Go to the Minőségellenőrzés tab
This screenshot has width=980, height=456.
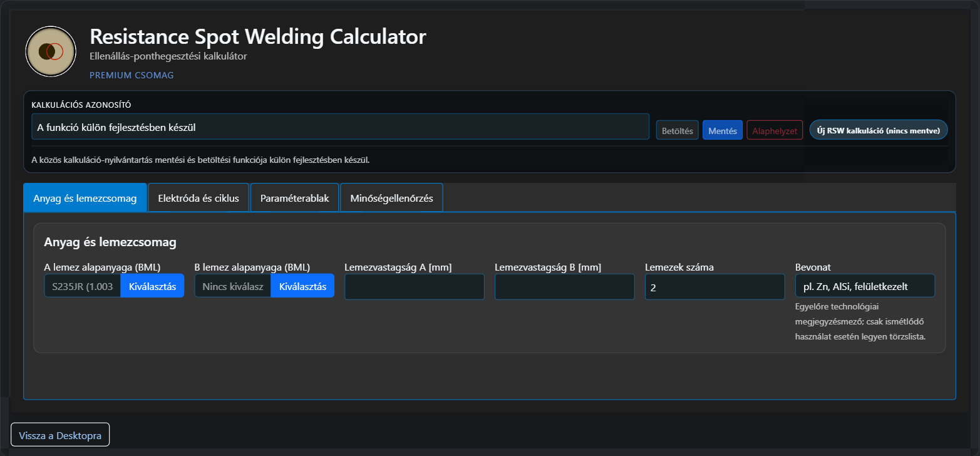pyautogui.click(x=391, y=197)
